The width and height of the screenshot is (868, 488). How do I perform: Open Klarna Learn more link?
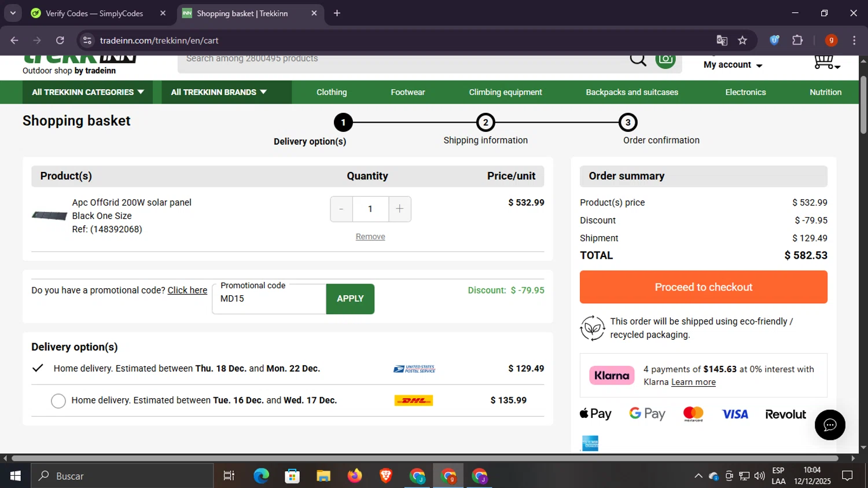point(693,382)
